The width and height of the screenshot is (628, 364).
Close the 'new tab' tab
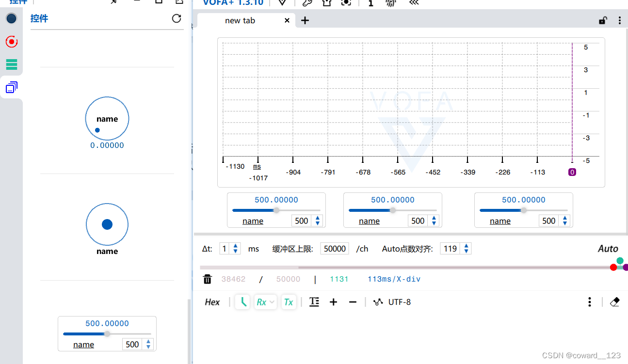[287, 20]
